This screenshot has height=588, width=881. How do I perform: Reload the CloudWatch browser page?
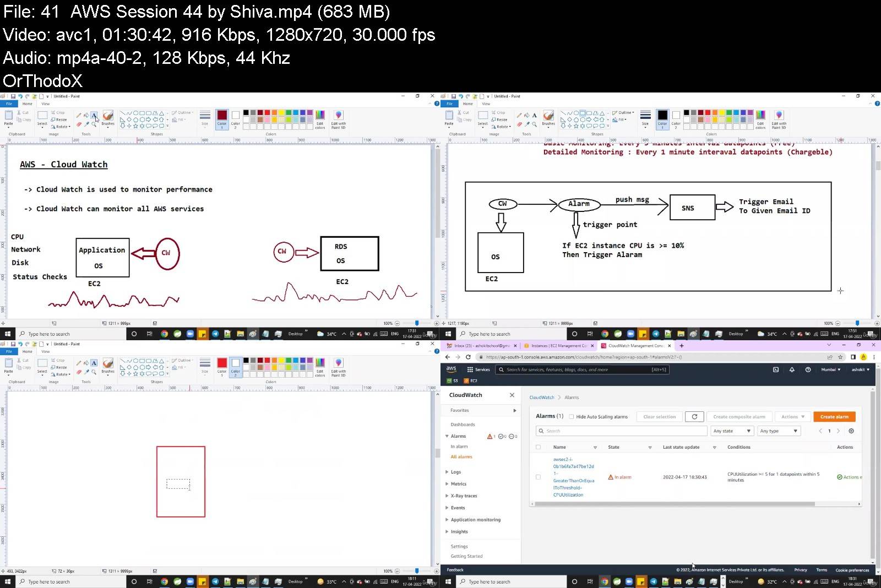(x=468, y=357)
